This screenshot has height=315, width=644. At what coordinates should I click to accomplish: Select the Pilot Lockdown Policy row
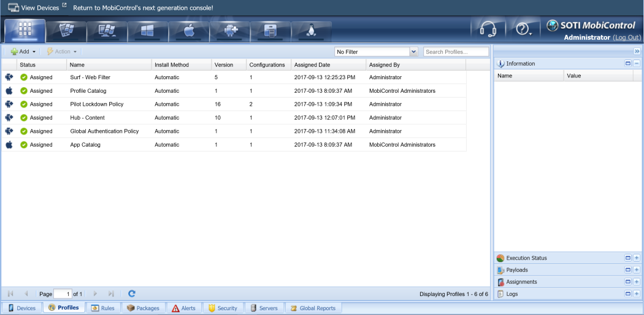pos(96,104)
